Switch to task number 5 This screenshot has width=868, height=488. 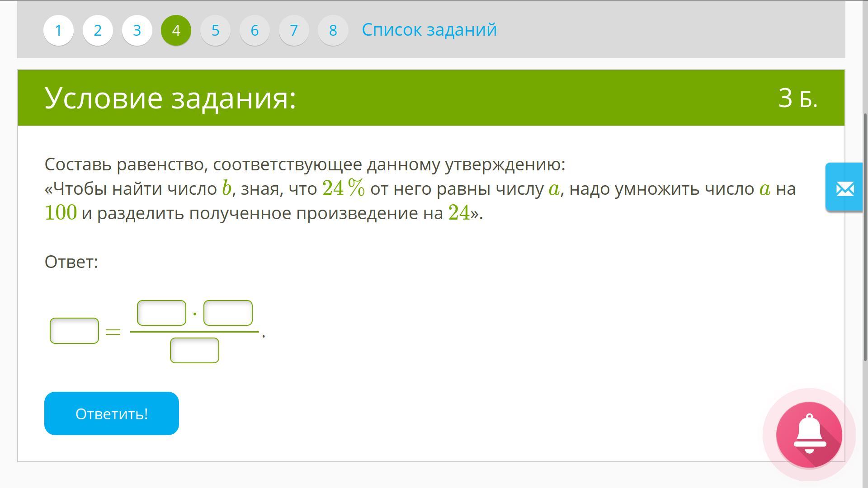coord(215,30)
